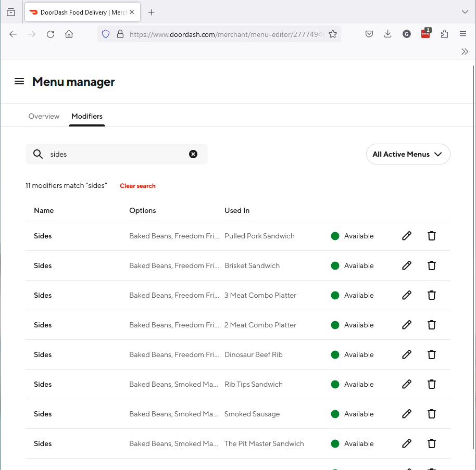Delete the Sides modifier for Rib Tips Sandwich
The image size is (476, 470).
pos(432,384)
